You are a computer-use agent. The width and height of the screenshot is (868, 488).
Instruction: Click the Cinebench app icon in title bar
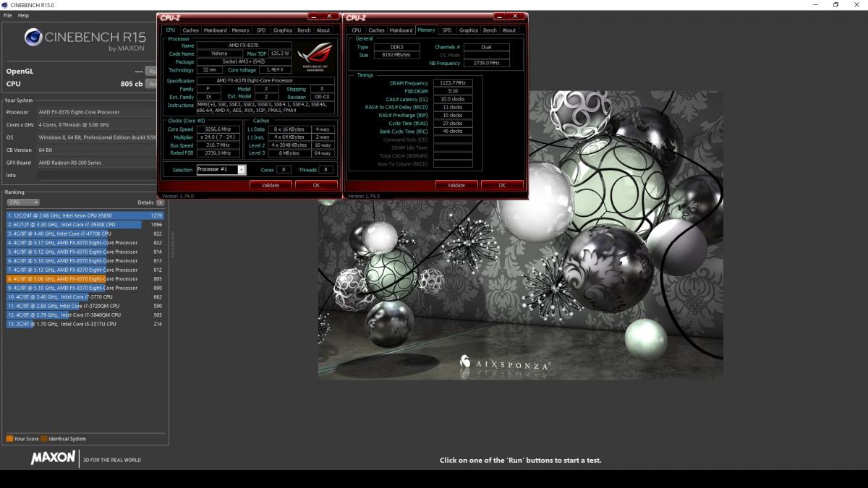pyautogui.click(x=6, y=5)
